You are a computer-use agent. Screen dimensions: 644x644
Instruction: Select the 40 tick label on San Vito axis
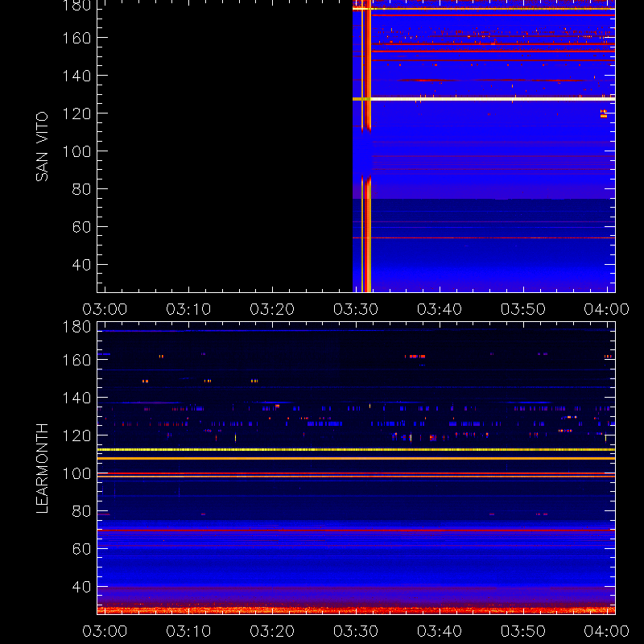[82, 265]
